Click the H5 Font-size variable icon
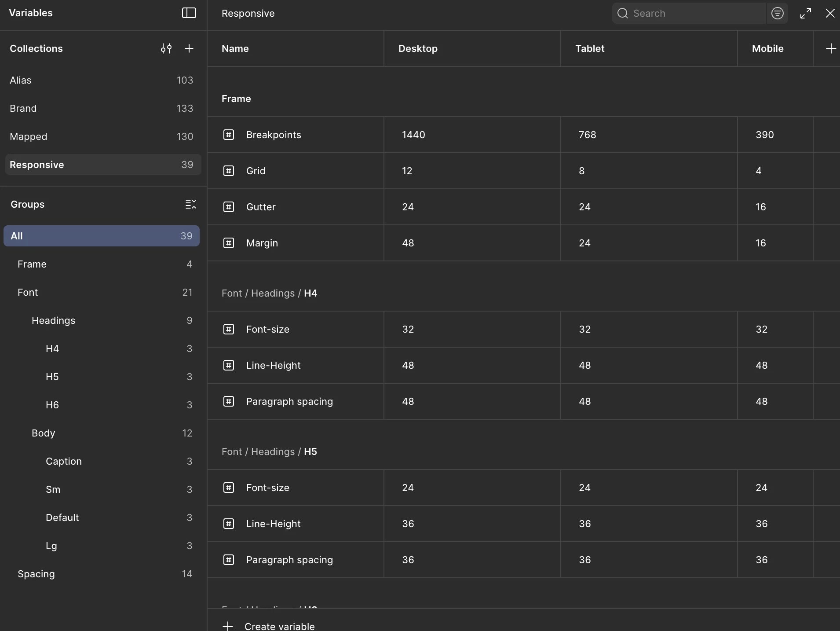This screenshot has height=631, width=840. point(229,488)
